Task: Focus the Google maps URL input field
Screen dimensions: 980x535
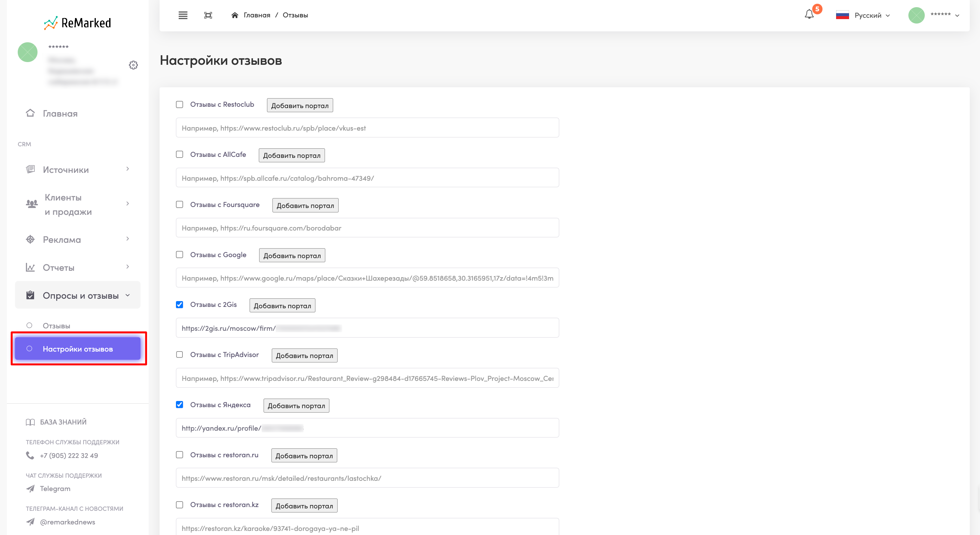Action: pos(367,278)
